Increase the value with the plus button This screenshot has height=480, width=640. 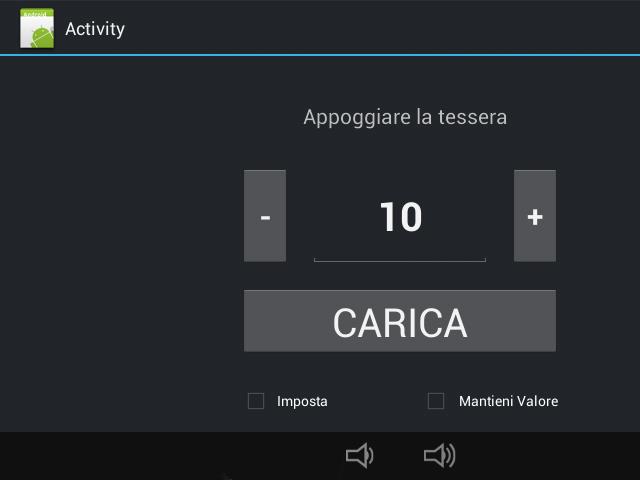pos(535,216)
